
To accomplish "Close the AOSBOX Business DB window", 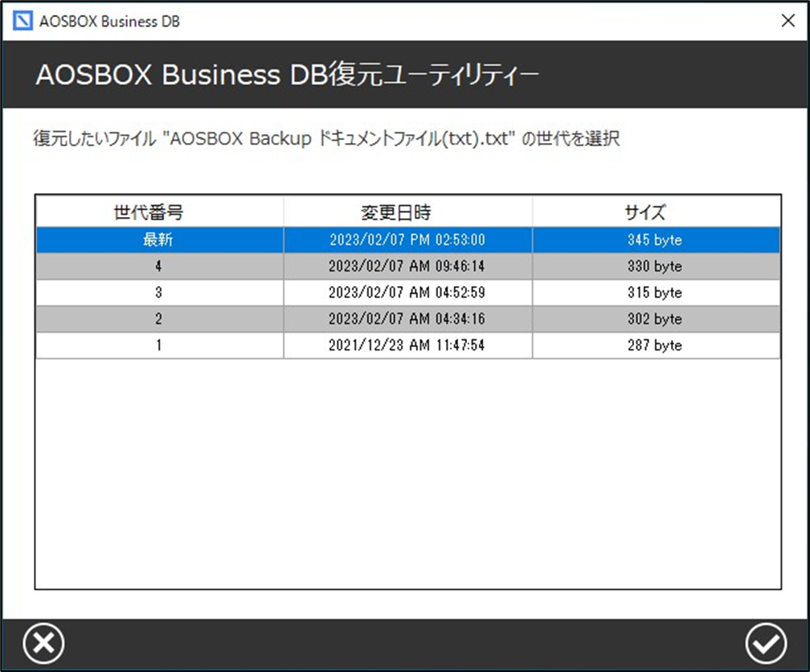I will pyautogui.click(x=787, y=21).
